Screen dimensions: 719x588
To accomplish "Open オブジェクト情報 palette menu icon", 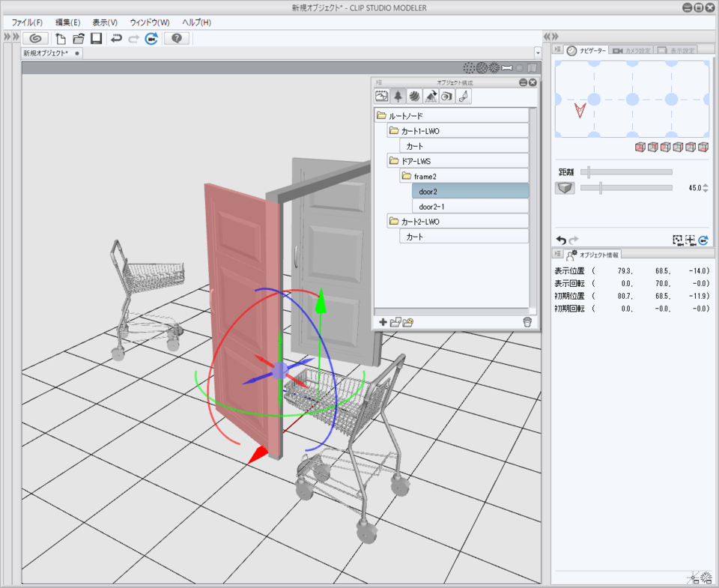I will [557, 254].
